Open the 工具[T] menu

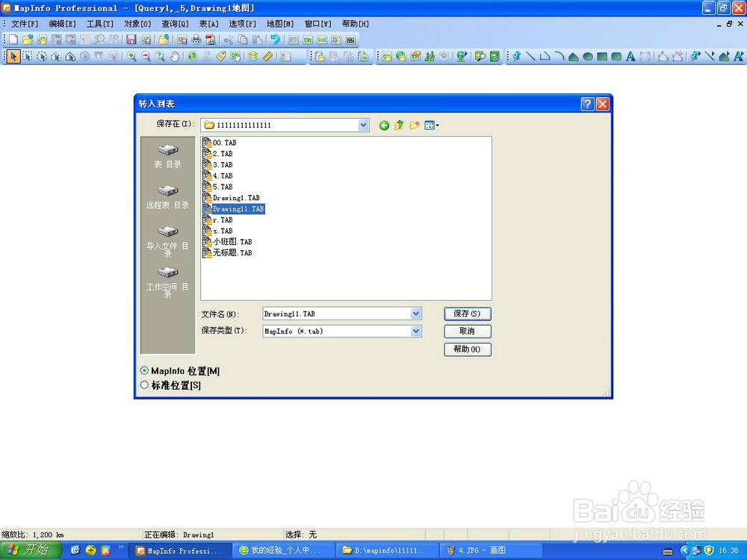point(100,24)
